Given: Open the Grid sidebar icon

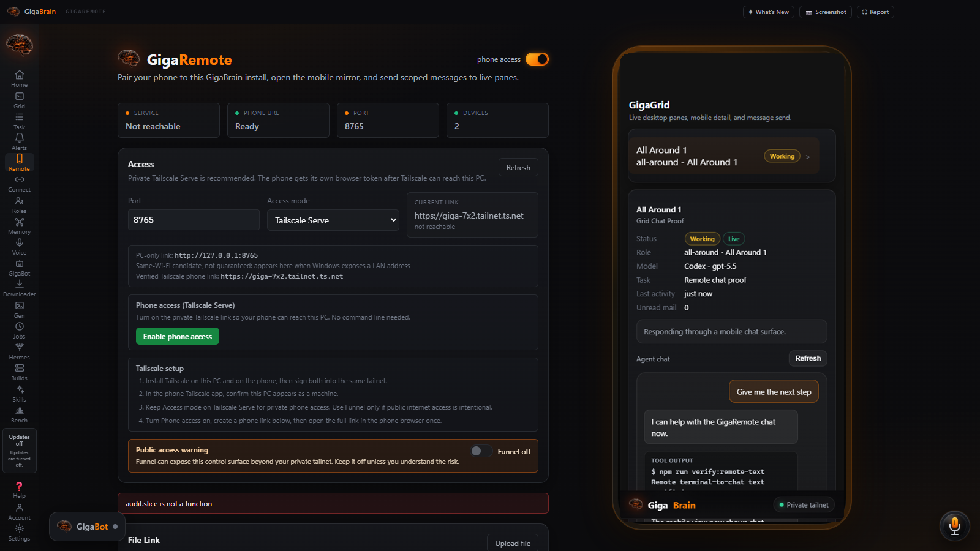Looking at the screenshot, I should [19, 100].
